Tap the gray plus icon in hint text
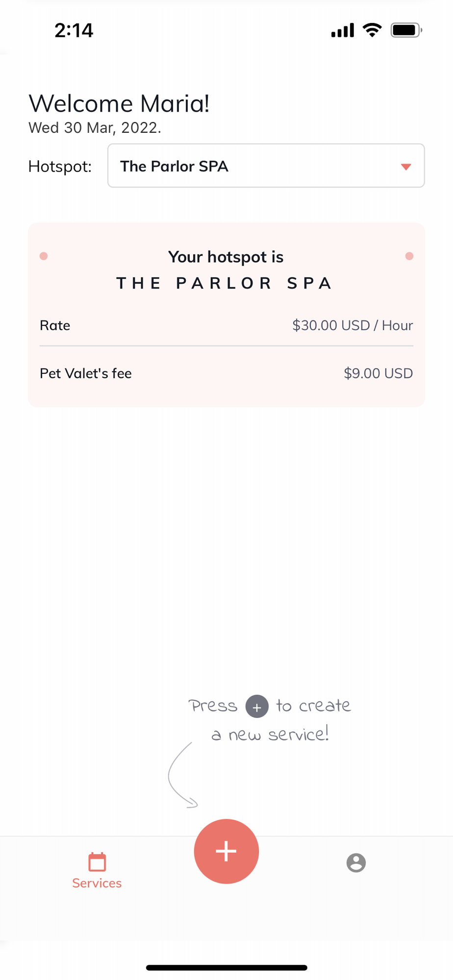The width and height of the screenshot is (453, 980). (257, 707)
